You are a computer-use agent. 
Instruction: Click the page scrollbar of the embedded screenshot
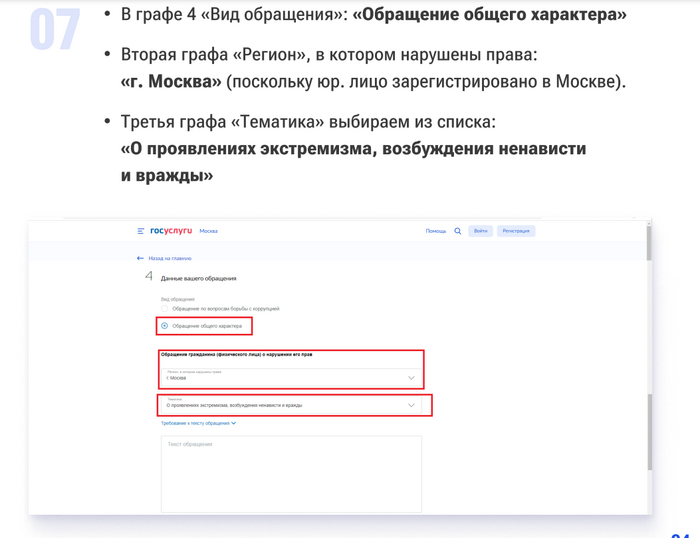click(x=649, y=366)
